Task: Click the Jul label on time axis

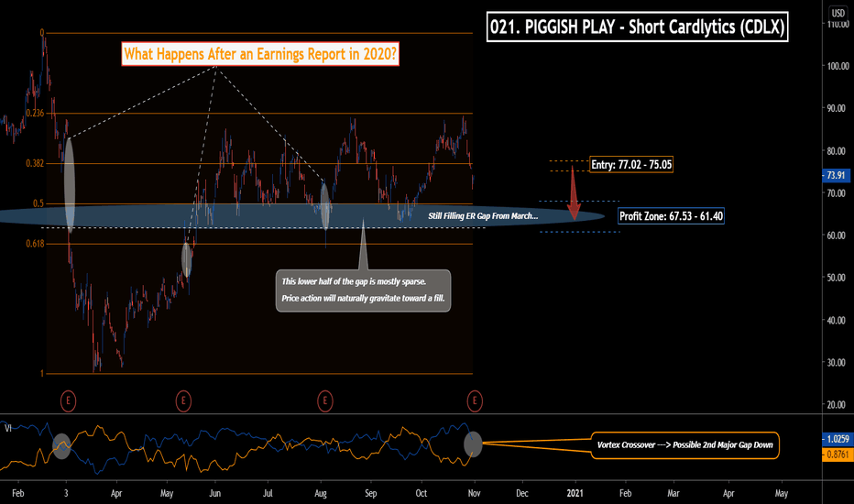Action: click(x=268, y=493)
